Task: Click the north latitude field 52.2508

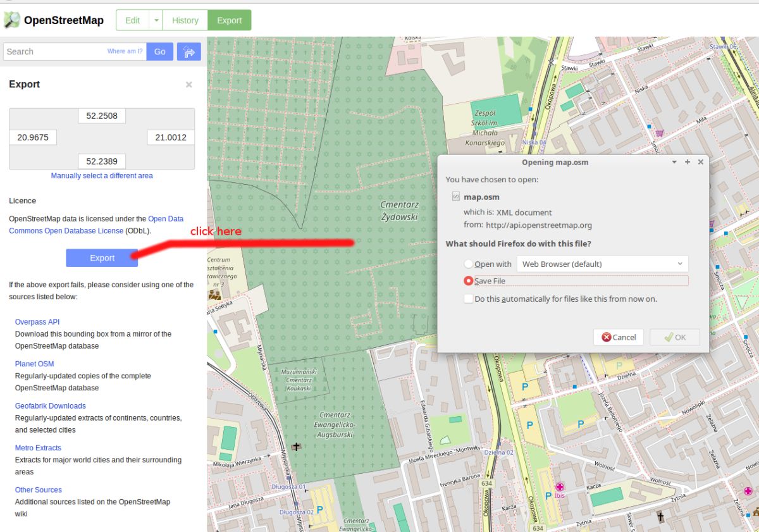Action: tap(102, 116)
